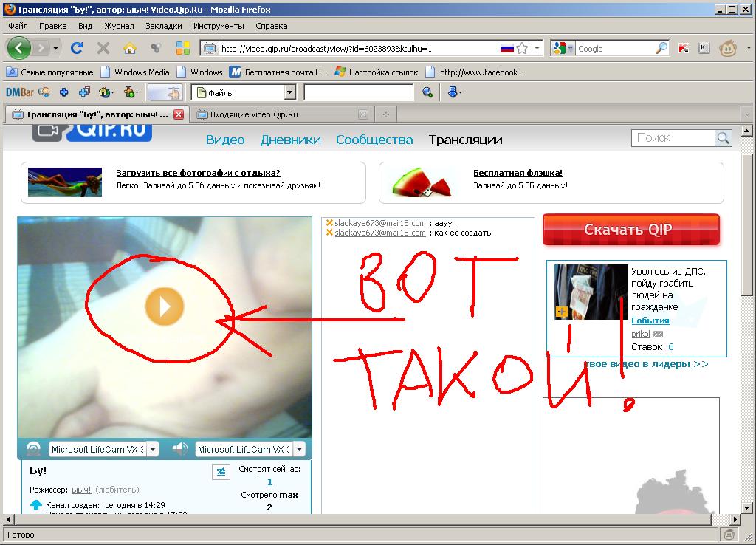
Task: Open facebook bookmark in bookmarks bar
Action: [475, 72]
